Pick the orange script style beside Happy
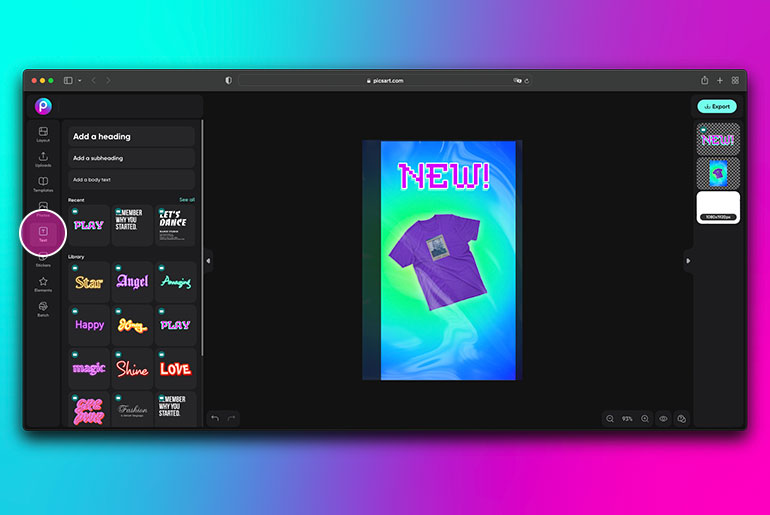The height and width of the screenshot is (515, 770). pyautogui.click(x=132, y=325)
